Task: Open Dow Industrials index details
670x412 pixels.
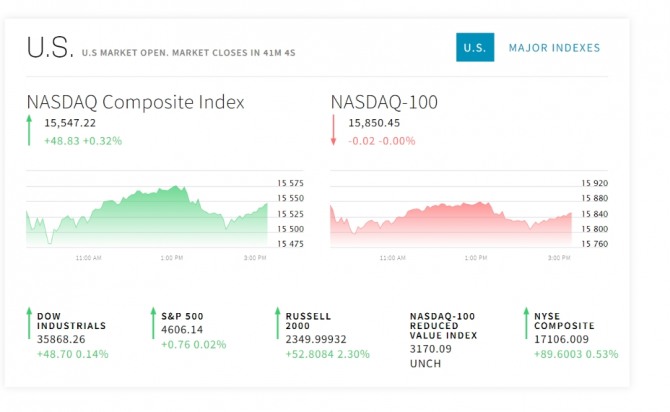Action: 71,320
